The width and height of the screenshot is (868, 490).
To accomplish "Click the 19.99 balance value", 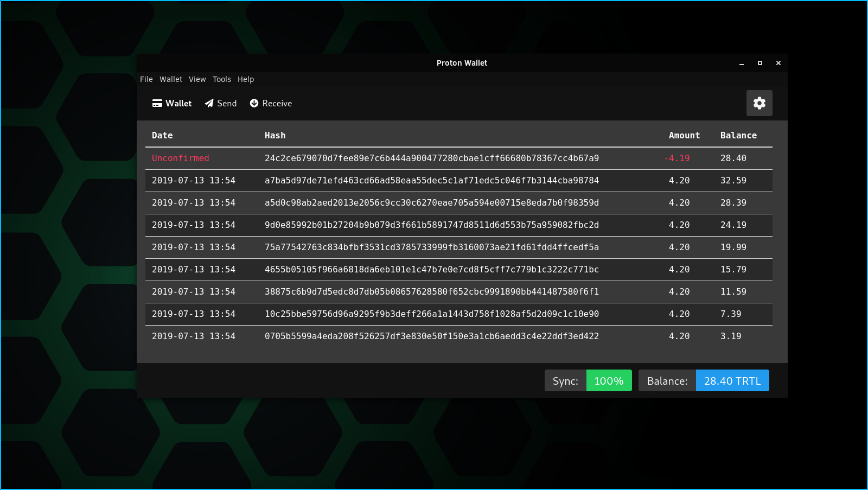I will click(x=733, y=247).
